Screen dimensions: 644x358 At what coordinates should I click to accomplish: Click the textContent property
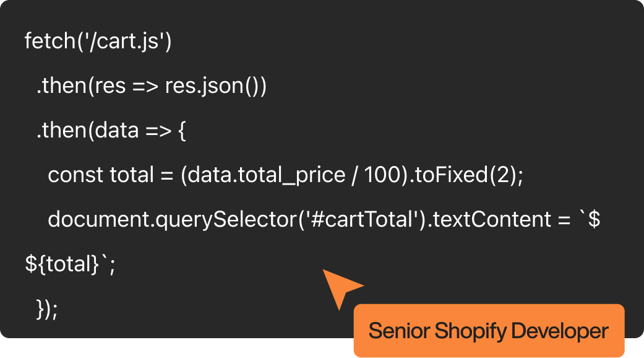coord(486,220)
